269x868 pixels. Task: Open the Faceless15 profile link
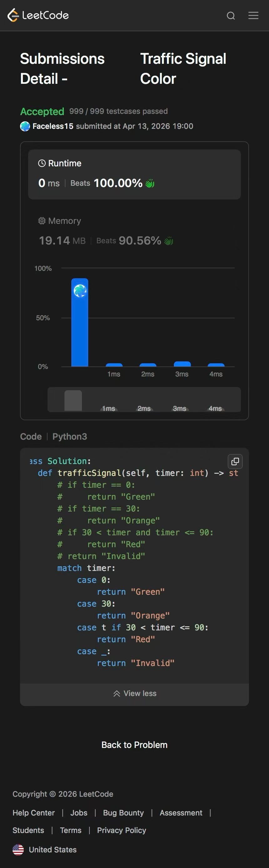[53, 126]
